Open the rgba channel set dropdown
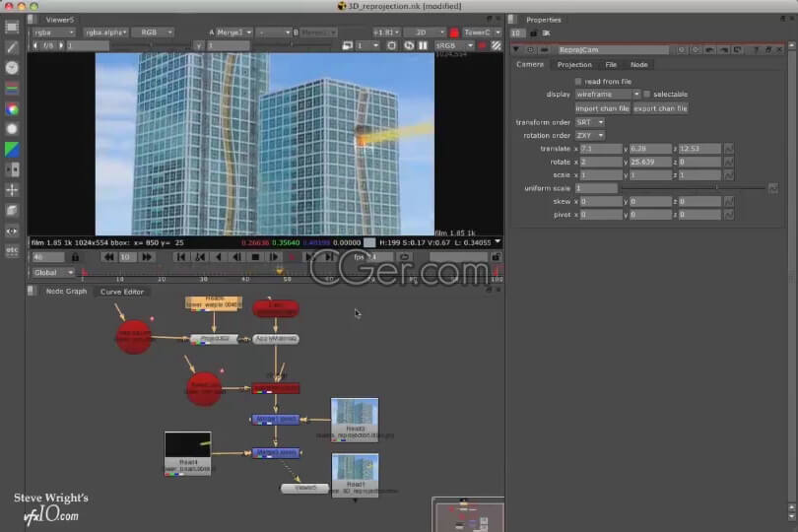798x532 pixels. coord(54,33)
